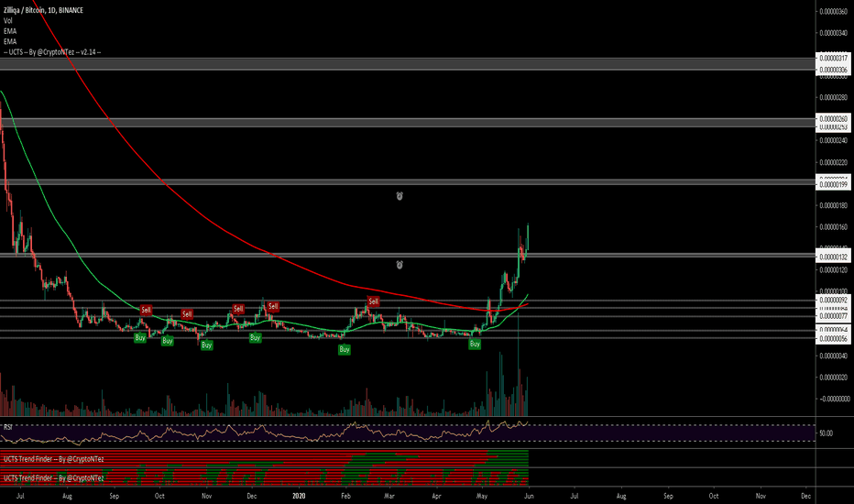Click the Buy signal at start of February

(345, 350)
